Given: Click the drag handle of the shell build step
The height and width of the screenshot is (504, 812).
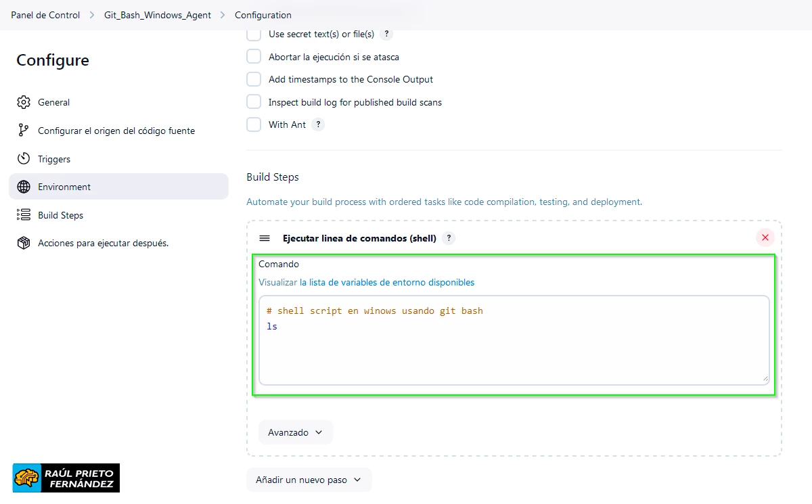Looking at the screenshot, I should [263, 238].
